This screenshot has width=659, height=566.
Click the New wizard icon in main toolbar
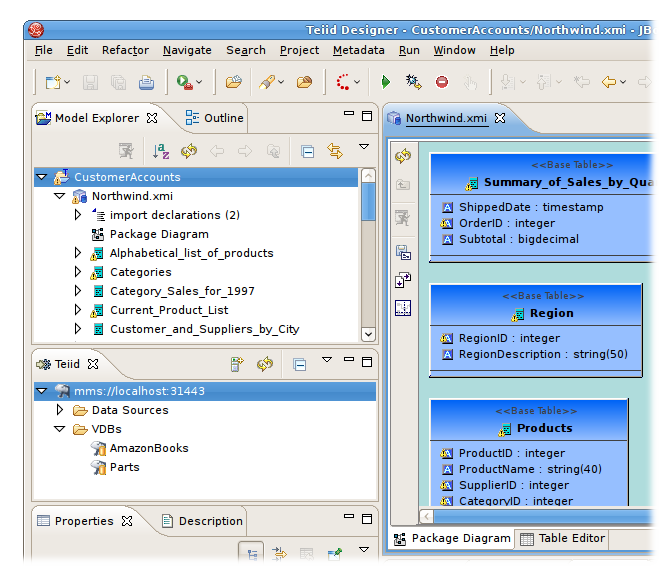[x=53, y=82]
